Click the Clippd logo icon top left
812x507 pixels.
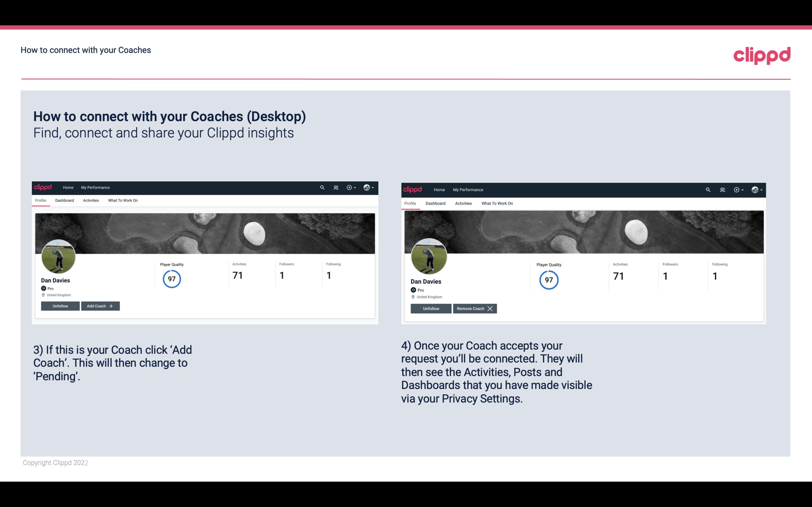(43, 187)
